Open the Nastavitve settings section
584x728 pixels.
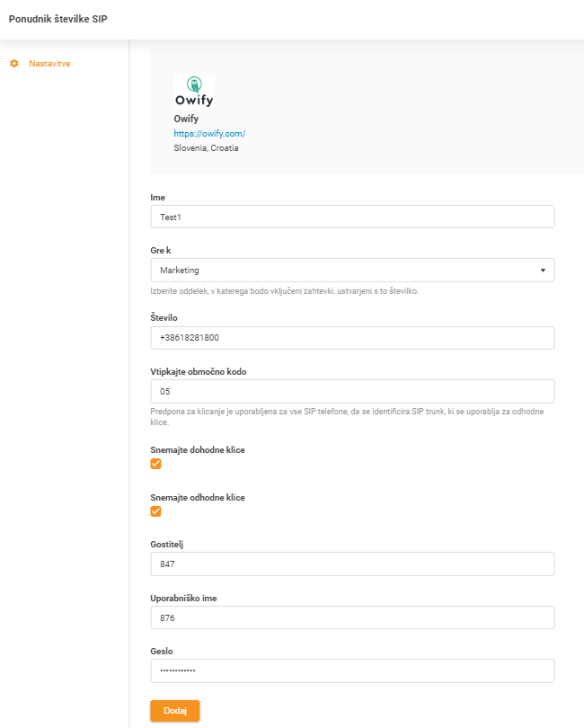(x=49, y=64)
